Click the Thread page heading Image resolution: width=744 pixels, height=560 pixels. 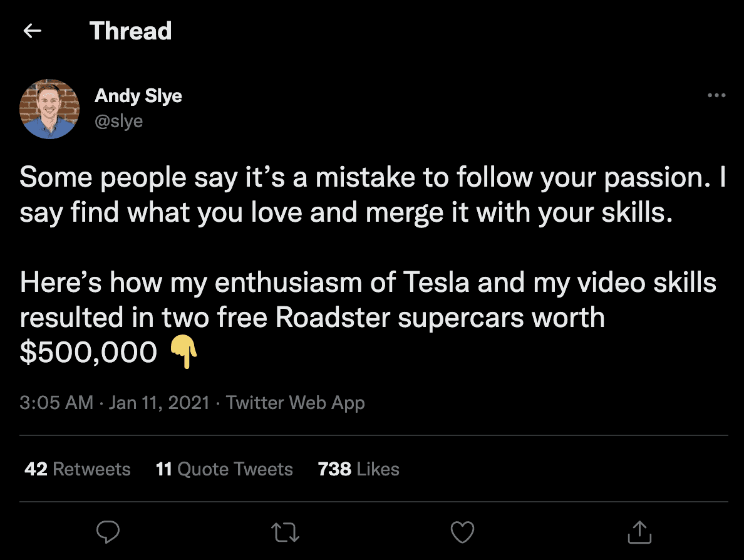130,31
